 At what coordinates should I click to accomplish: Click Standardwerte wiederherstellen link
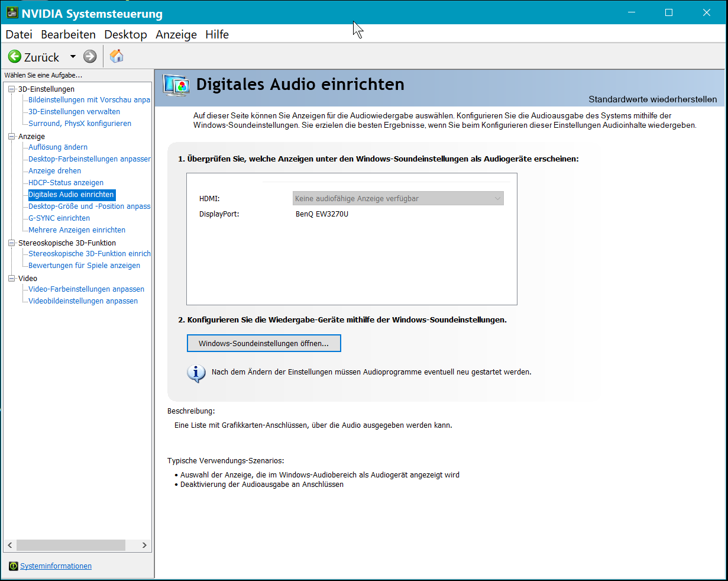[653, 99]
